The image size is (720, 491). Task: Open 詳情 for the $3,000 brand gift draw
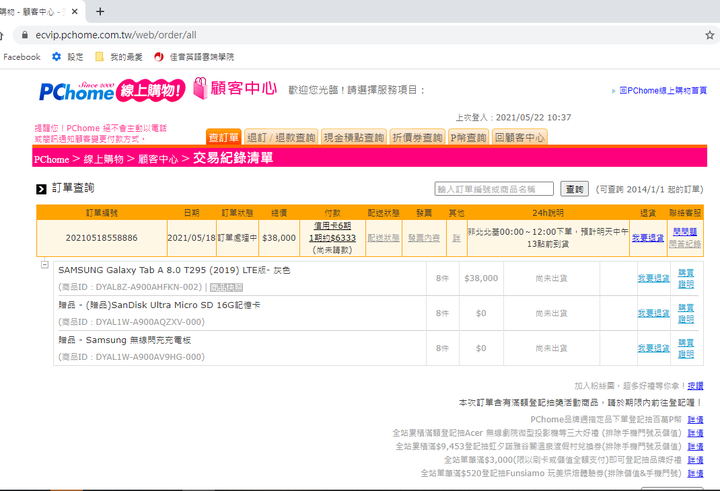pyautogui.click(x=695, y=460)
